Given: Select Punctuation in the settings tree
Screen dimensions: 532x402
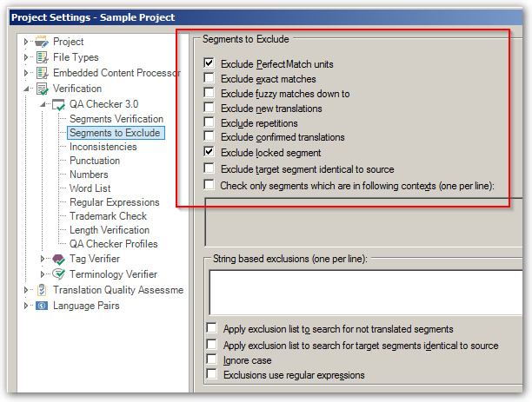Looking at the screenshot, I should point(95,161).
